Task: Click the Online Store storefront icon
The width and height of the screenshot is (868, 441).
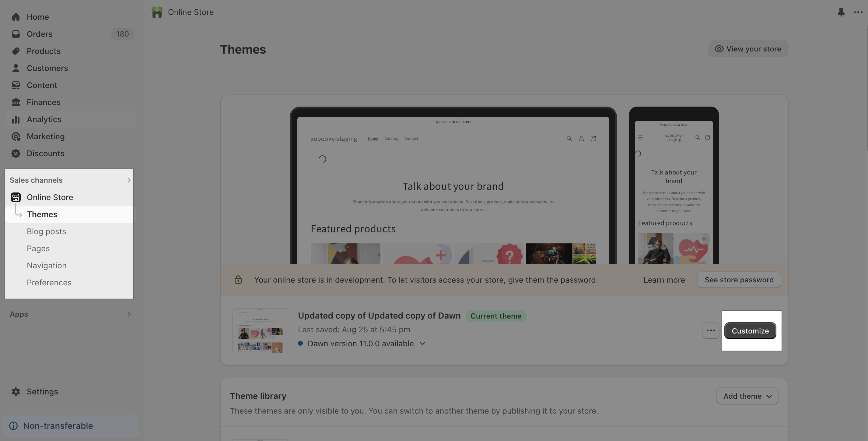Action: (16, 197)
